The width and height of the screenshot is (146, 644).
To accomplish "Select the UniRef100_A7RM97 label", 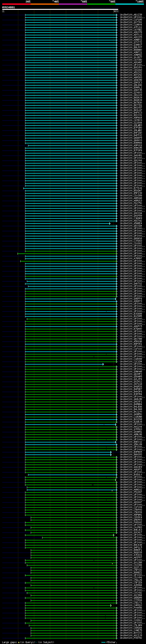I will [131, 259].
